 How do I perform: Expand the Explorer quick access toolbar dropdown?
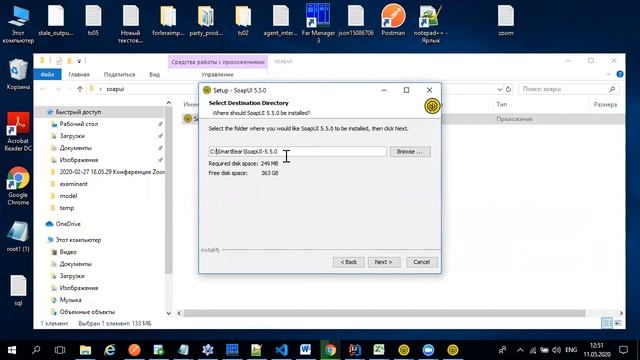[x=79, y=61]
